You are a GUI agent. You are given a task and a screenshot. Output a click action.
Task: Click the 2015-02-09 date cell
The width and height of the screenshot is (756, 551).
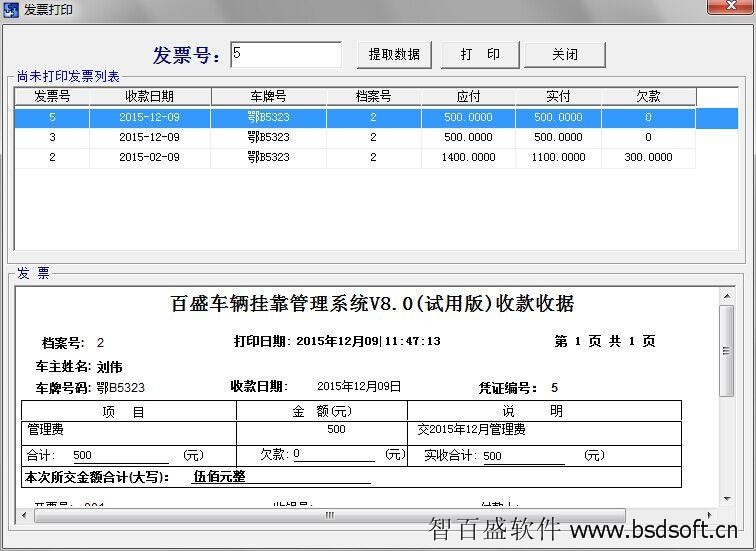[x=149, y=158]
